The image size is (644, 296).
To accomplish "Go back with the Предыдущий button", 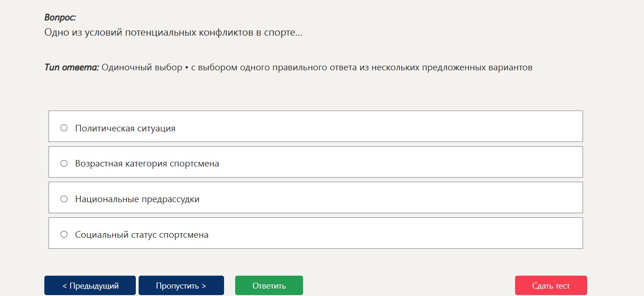I will click(90, 285).
